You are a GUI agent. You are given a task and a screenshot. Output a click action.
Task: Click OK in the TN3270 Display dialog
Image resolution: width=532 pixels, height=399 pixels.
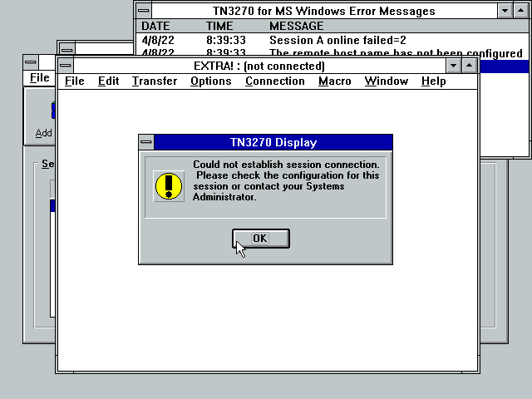point(260,239)
